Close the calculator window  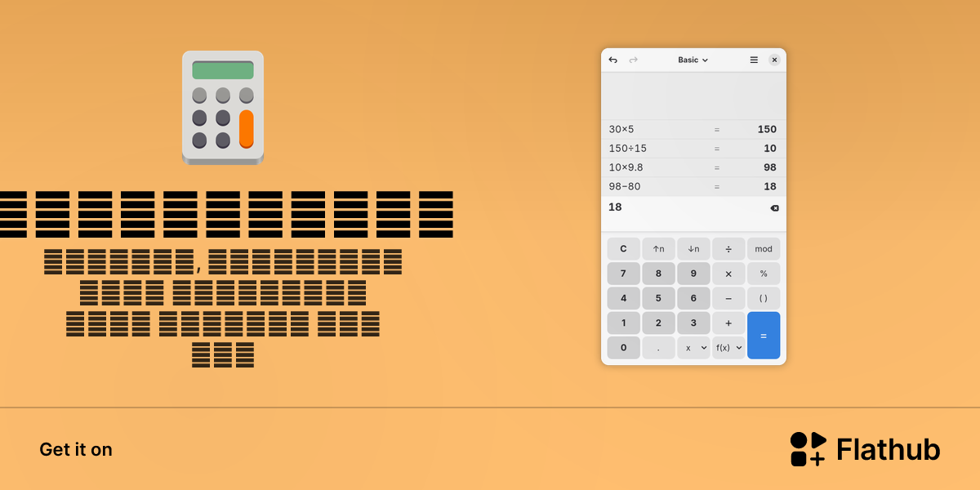coord(774,60)
